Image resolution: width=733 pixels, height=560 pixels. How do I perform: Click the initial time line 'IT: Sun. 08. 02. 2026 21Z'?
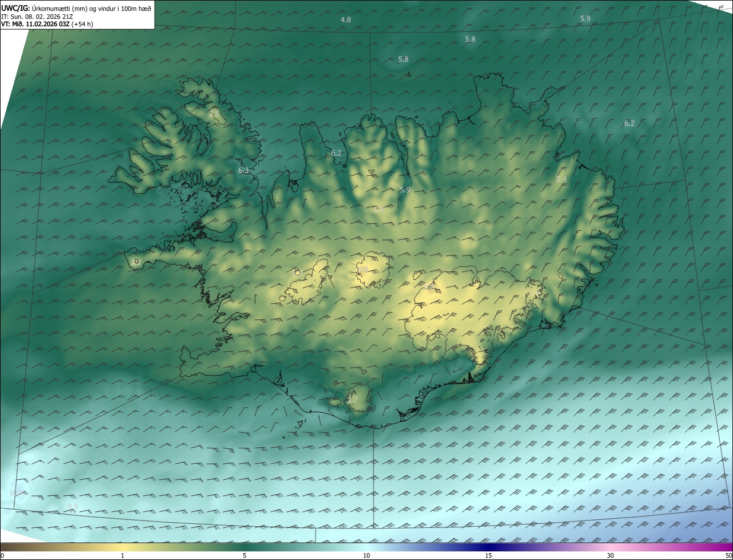tap(37, 16)
